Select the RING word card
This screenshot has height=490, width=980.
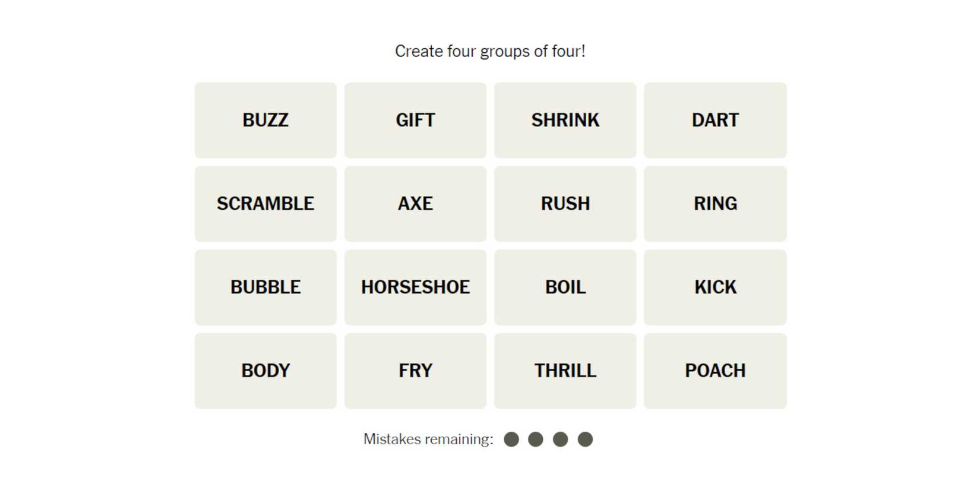[x=715, y=204]
